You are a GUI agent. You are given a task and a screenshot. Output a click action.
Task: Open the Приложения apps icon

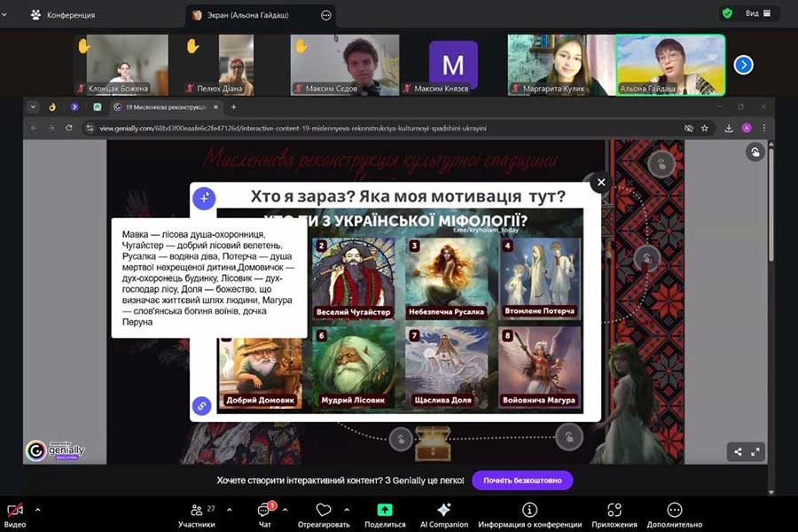pyautogui.click(x=614, y=512)
